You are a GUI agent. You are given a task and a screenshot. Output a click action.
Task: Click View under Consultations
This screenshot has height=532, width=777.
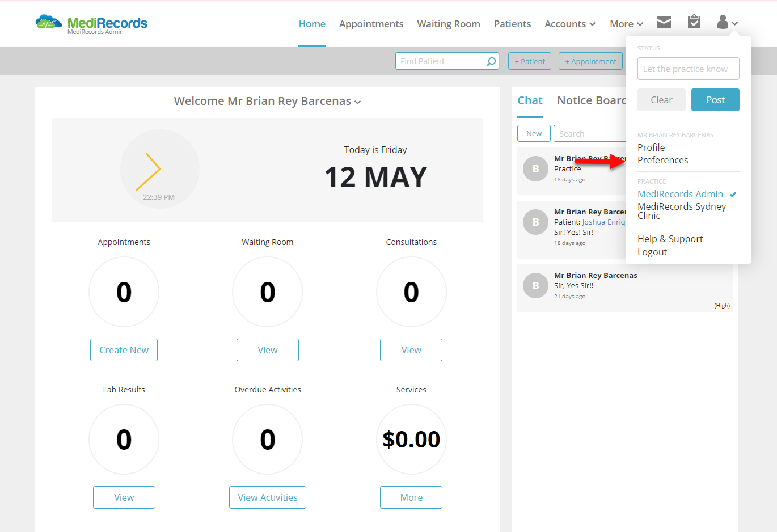pyautogui.click(x=411, y=350)
